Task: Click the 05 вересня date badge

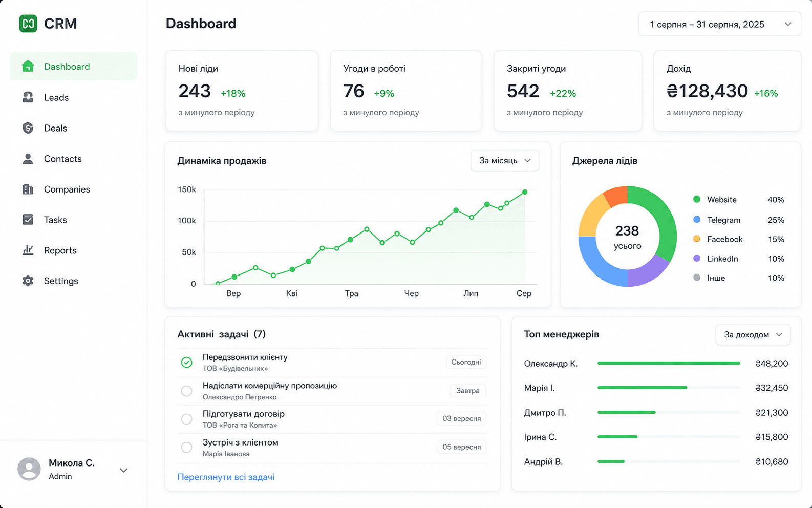Action: coord(462,447)
